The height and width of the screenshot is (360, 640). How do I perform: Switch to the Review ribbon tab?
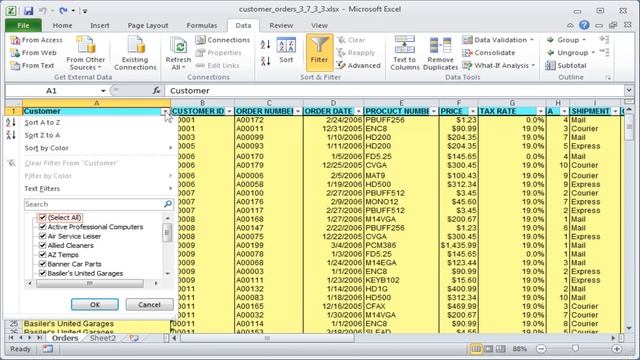point(281,25)
